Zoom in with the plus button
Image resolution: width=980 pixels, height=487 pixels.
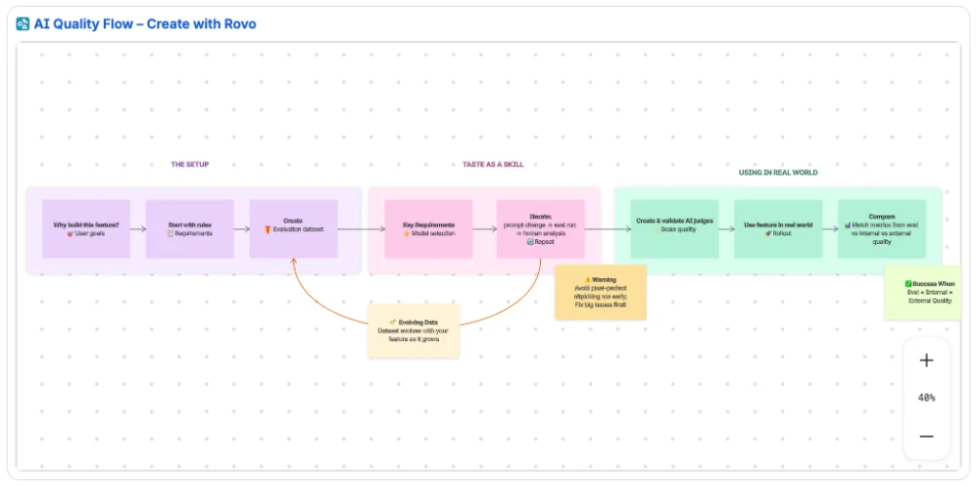point(926,361)
